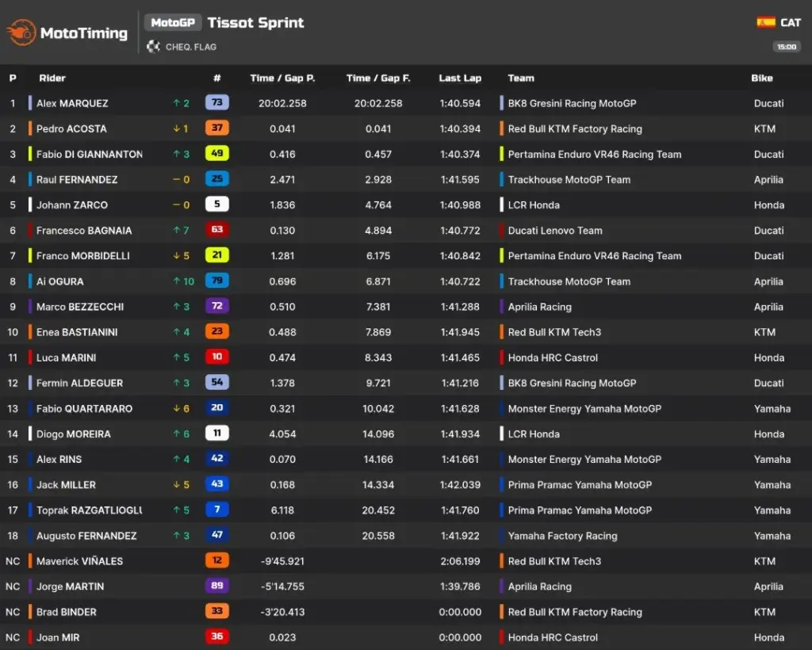This screenshot has height=650, width=812.
Task: Click the 15:00 session time badge
Action: pos(787,47)
